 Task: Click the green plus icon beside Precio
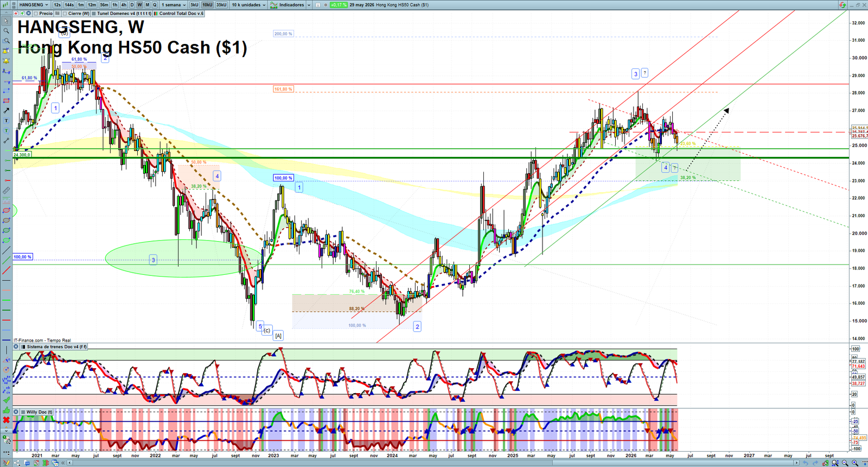pos(22,13)
